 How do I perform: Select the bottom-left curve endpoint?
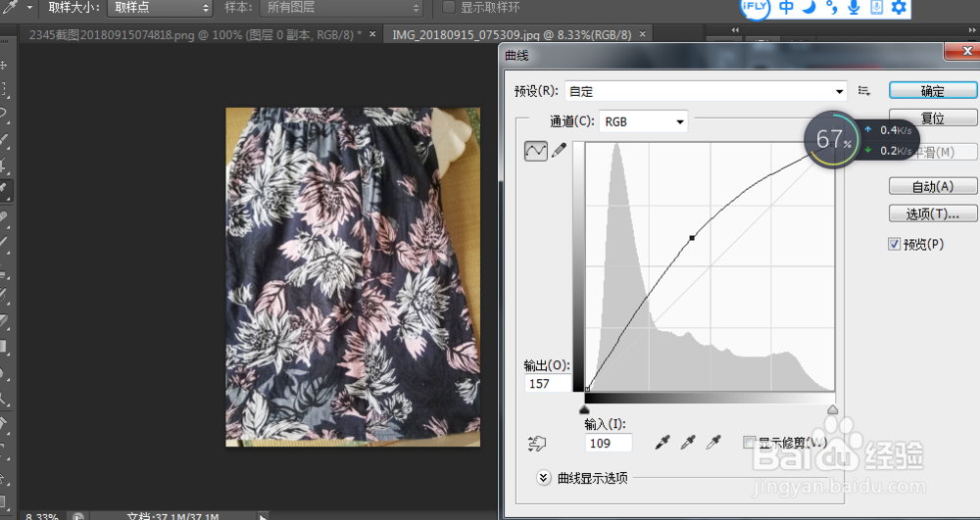pos(587,390)
